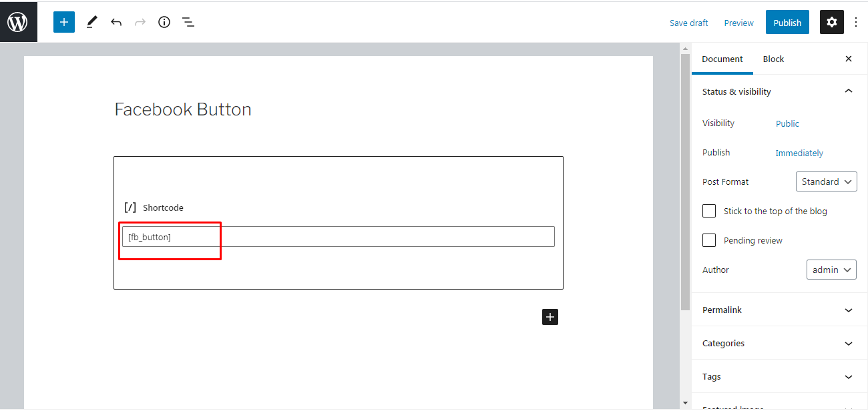Switch to the Block tab

point(773,59)
